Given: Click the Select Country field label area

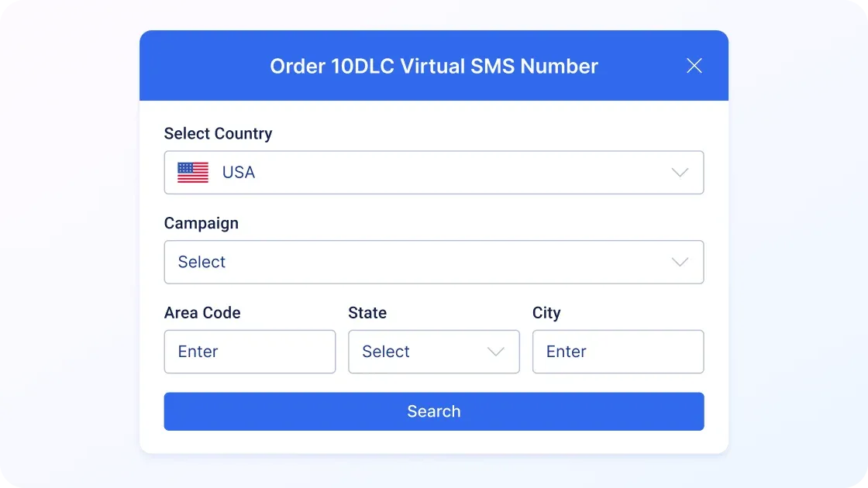Looking at the screenshot, I should (218, 133).
